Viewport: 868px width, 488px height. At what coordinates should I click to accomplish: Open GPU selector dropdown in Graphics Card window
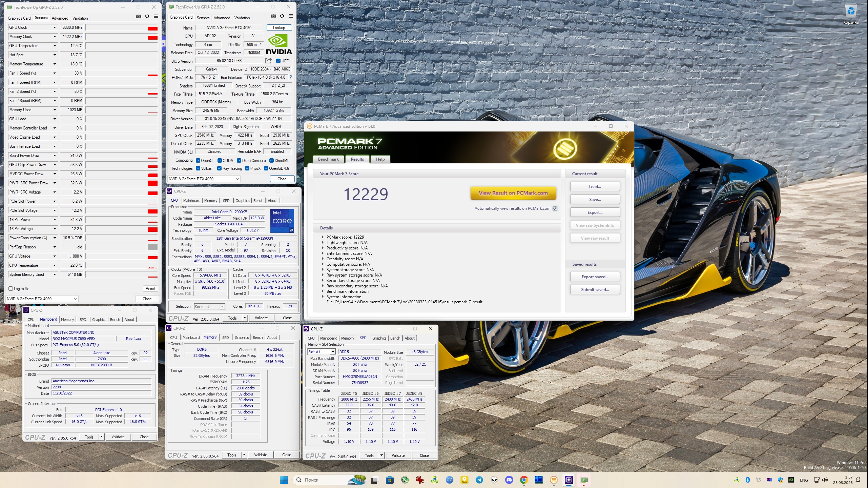(x=204, y=179)
